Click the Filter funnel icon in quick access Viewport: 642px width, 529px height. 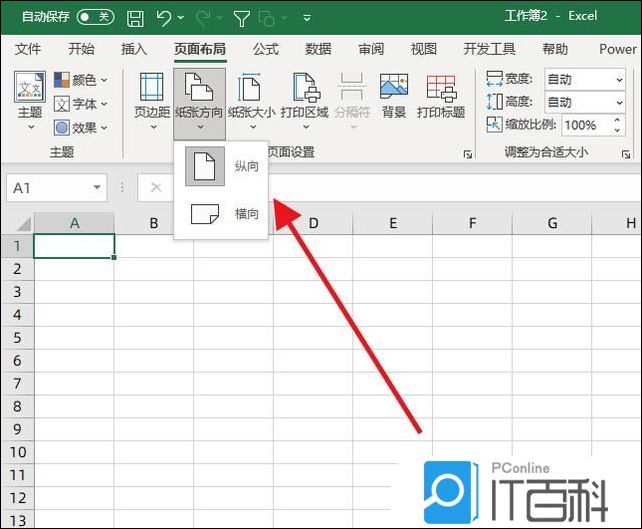click(x=242, y=18)
